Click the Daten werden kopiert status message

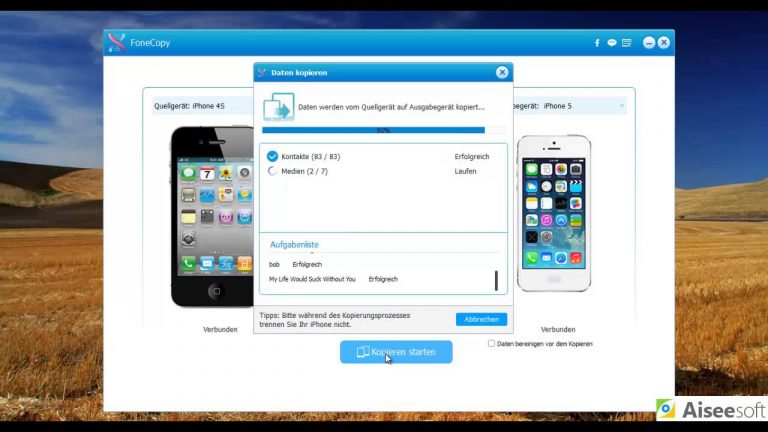coord(391,107)
